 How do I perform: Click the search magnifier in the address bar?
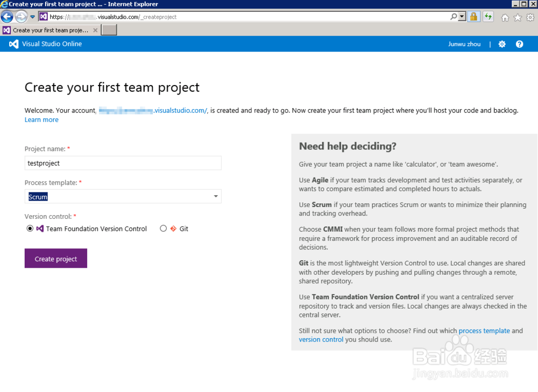[x=454, y=17]
